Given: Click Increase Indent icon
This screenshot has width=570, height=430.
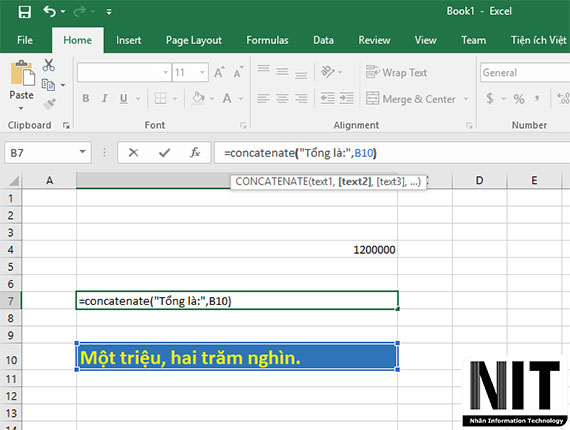Looking at the screenshot, I should pos(346,98).
